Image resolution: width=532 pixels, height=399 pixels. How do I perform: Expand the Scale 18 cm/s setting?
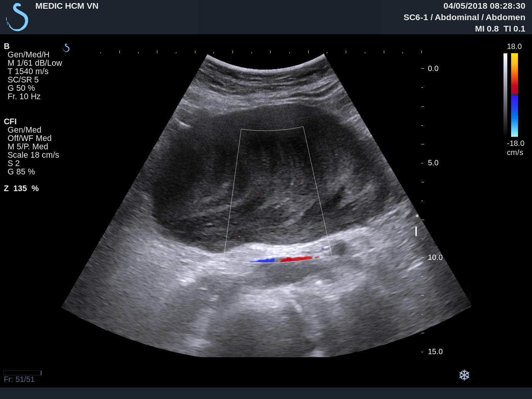click(33, 155)
